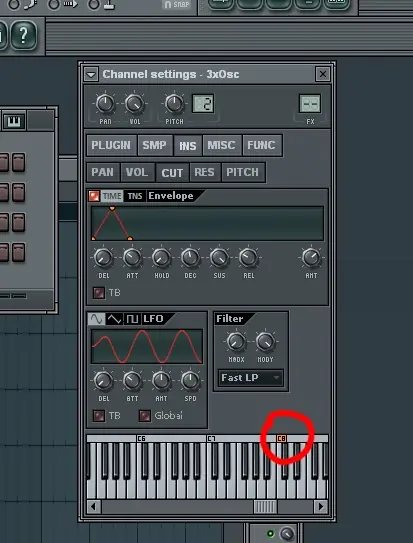Click the pitch range display showing 2

(x=203, y=103)
